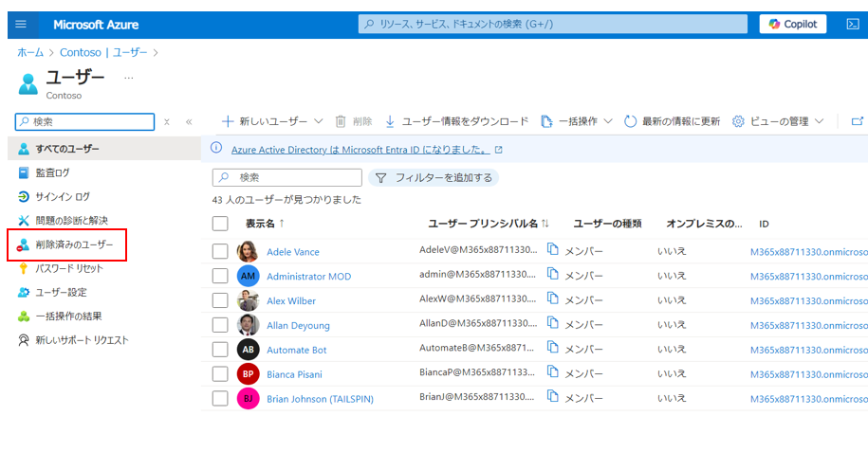Copy BrianJ principal name with copy icon
This screenshot has height=452, width=868.
[552, 396]
